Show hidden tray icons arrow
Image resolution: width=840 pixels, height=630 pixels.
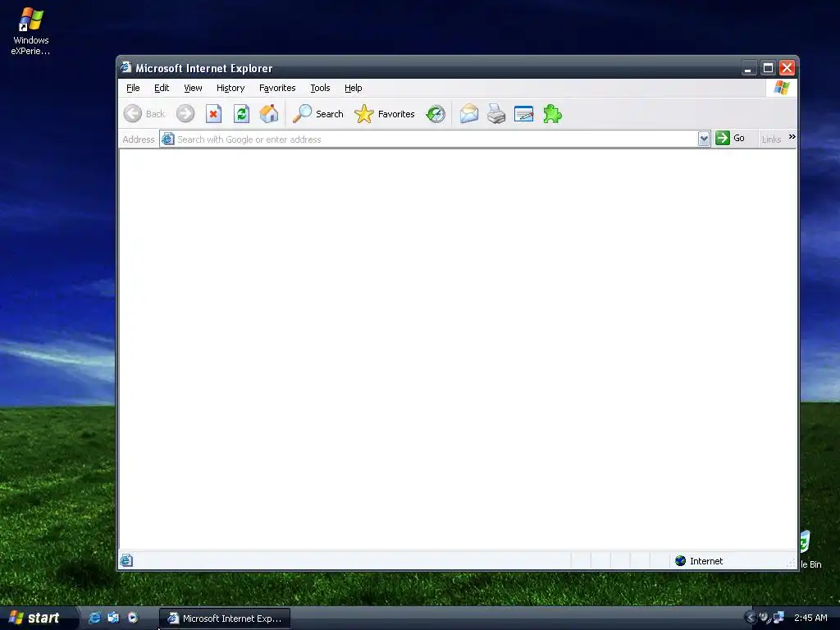pyautogui.click(x=750, y=618)
